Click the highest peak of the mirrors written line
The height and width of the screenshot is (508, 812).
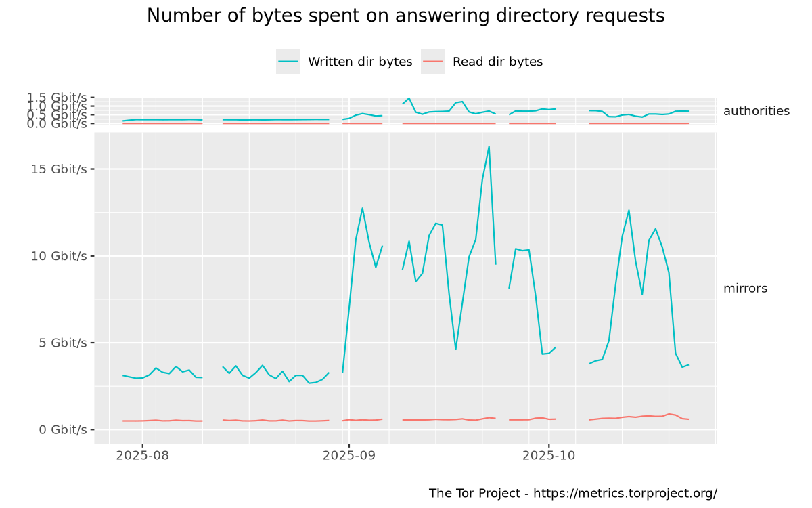pos(489,146)
